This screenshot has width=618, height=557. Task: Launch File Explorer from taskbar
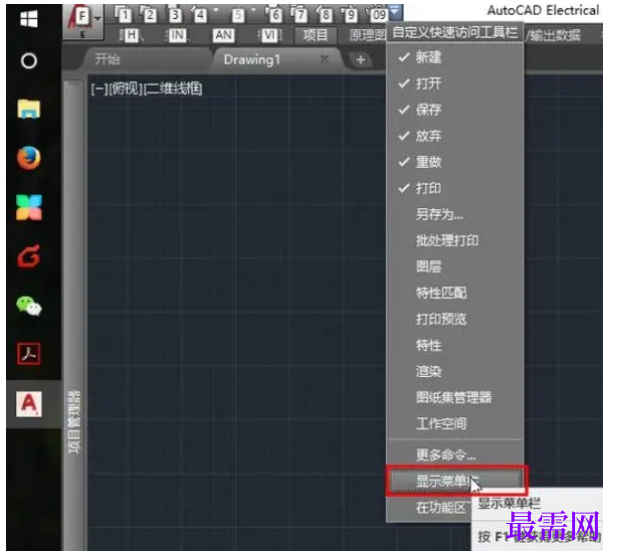[x=29, y=109]
